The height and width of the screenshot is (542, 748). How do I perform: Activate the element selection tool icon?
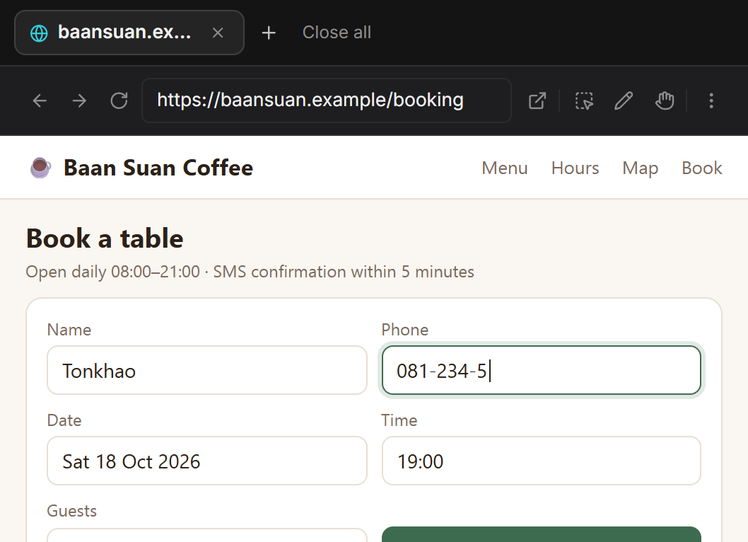point(584,101)
